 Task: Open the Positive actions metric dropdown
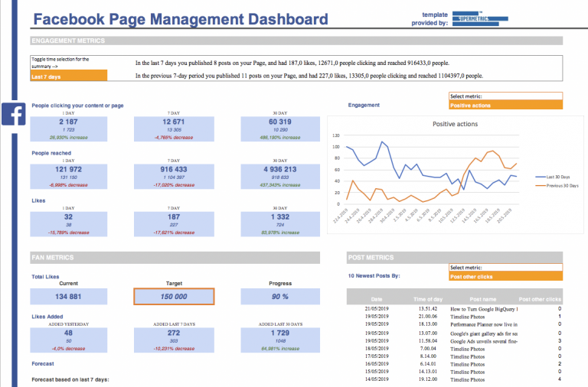click(x=505, y=106)
